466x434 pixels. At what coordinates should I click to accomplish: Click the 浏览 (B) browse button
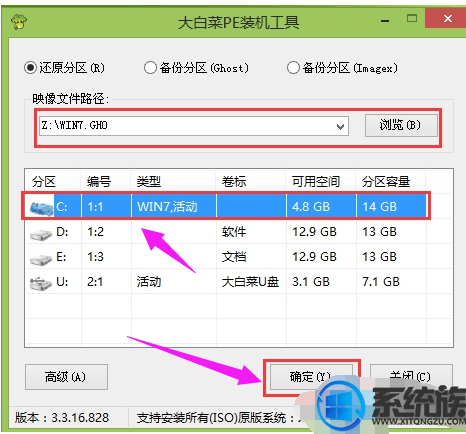pos(401,126)
